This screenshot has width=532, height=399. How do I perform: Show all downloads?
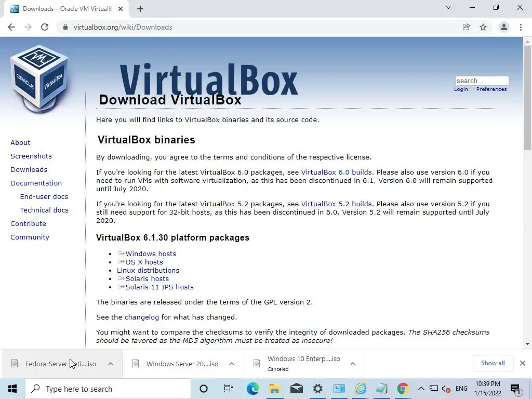pyautogui.click(x=493, y=363)
